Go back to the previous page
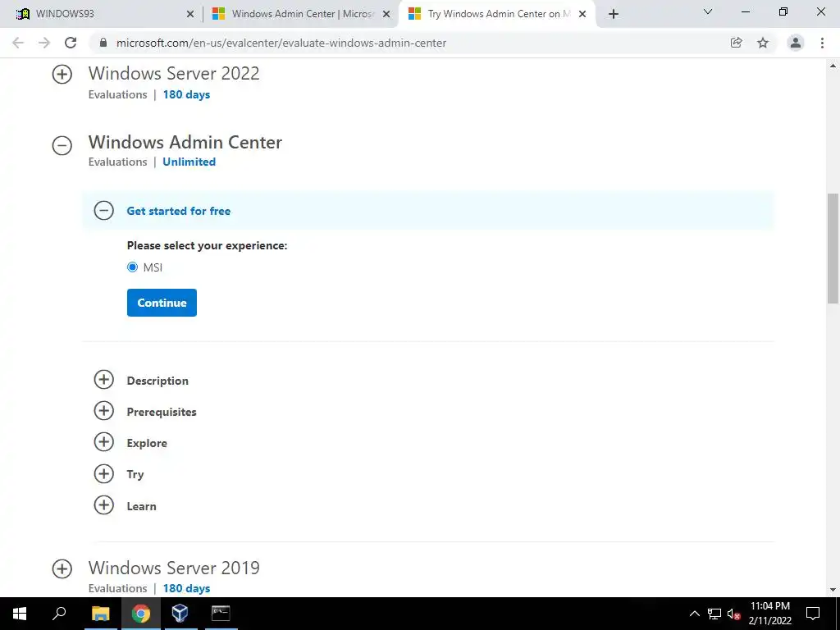 point(18,43)
